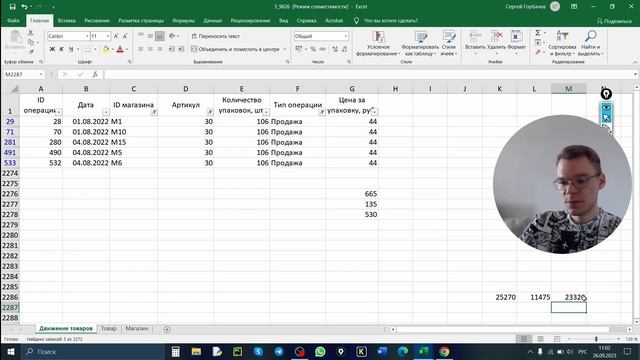
Task: Switch to the Формулы ribbon tab
Action: point(183,20)
